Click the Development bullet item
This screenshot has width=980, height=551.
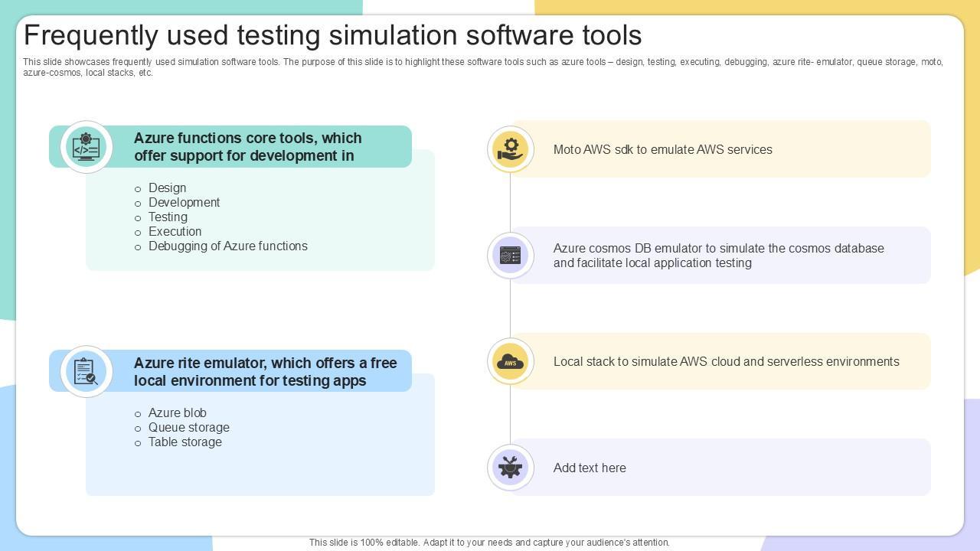(184, 203)
